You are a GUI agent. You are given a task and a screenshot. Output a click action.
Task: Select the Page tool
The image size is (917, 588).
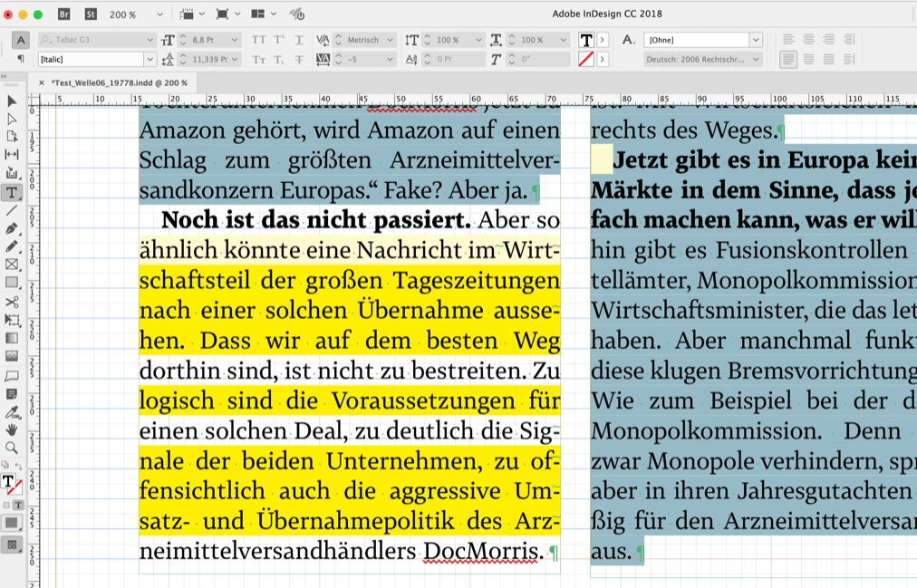(x=11, y=137)
